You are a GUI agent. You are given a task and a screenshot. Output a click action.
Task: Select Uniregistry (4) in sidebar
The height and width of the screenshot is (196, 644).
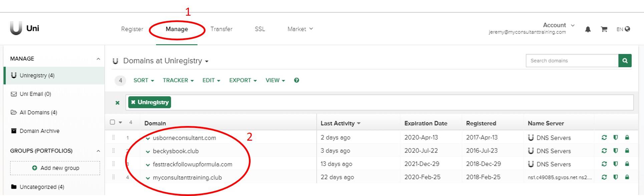[x=54, y=75]
